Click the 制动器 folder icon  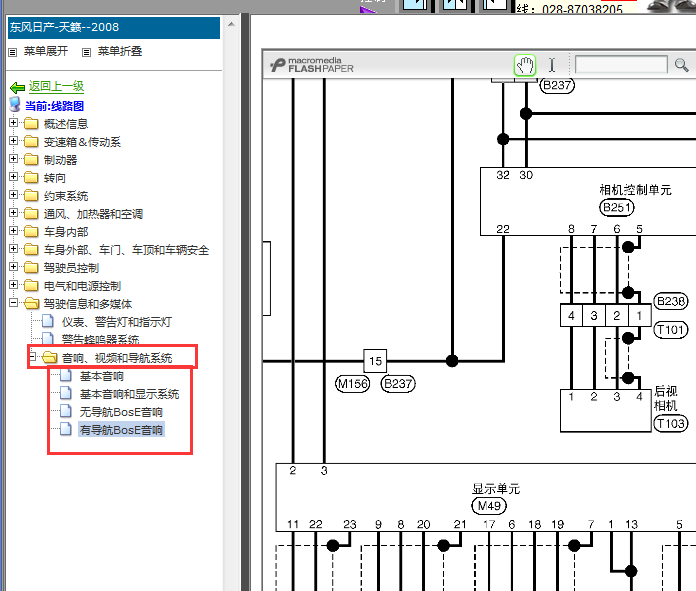point(31,159)
